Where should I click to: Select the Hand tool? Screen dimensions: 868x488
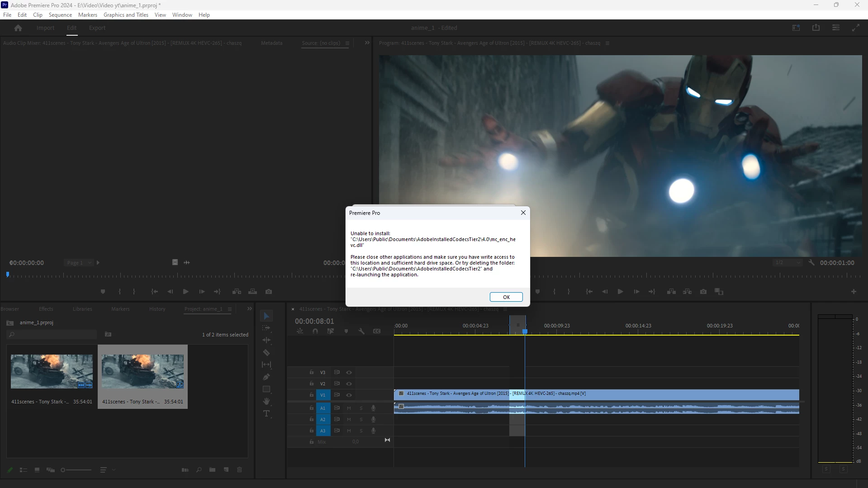(266, 401)
